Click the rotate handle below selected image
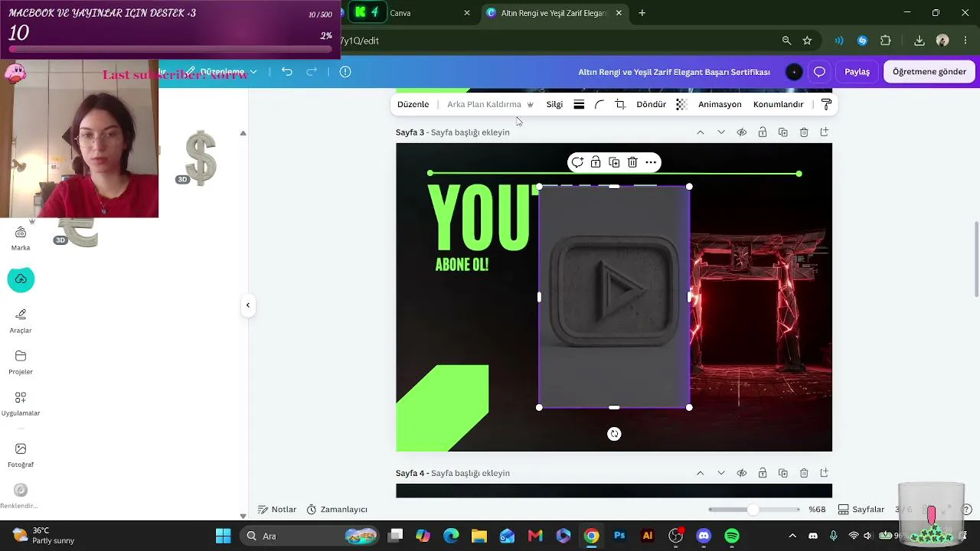 [614, 434]
